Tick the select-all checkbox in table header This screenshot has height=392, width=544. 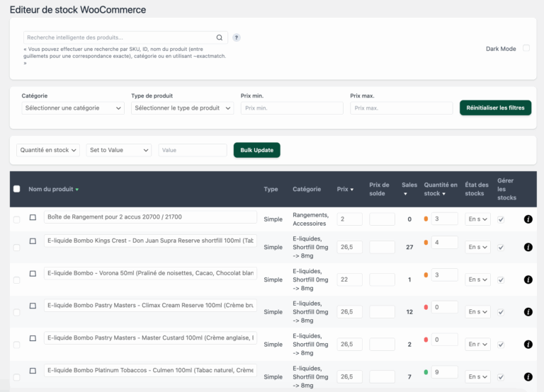pyautogui.click(x=17, y=189)
